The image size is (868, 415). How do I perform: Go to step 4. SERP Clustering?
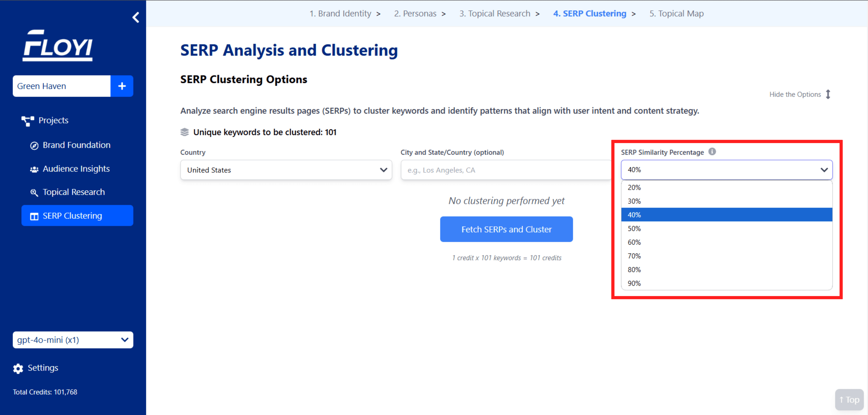point(590,13)
